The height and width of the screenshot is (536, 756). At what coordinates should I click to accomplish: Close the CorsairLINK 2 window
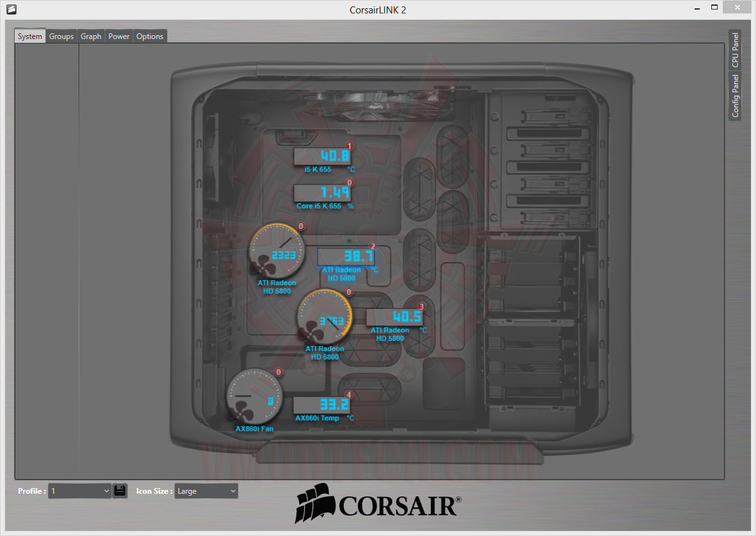click(737, 7)
